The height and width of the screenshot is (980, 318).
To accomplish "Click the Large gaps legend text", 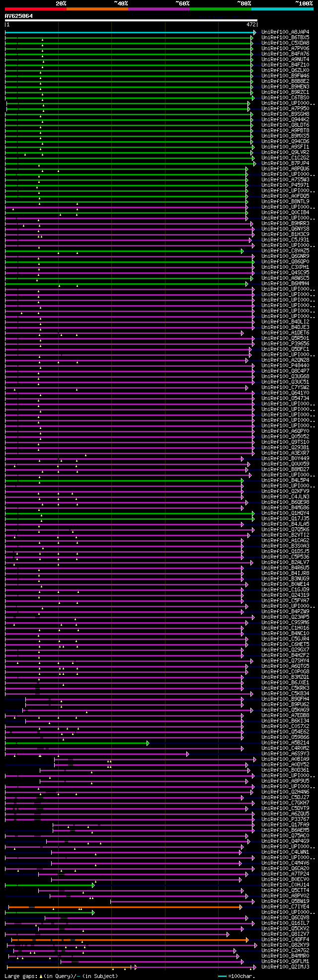I will 61,976.
